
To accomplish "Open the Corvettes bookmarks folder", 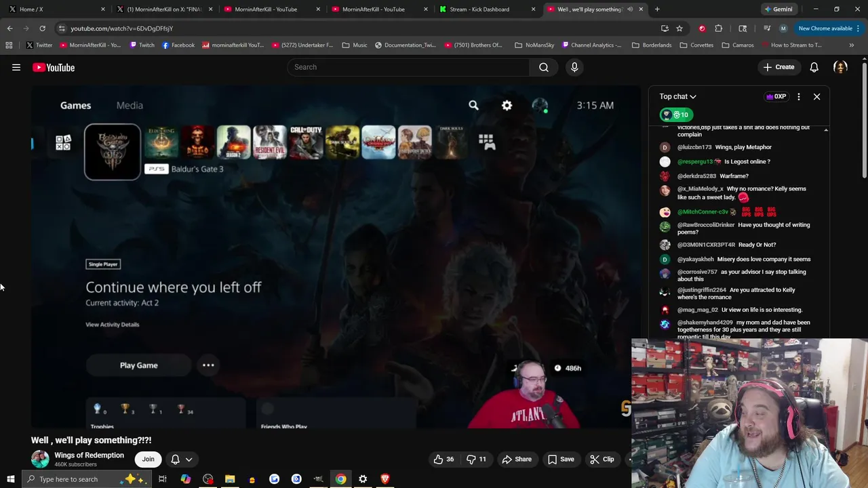I will [696, 45].
